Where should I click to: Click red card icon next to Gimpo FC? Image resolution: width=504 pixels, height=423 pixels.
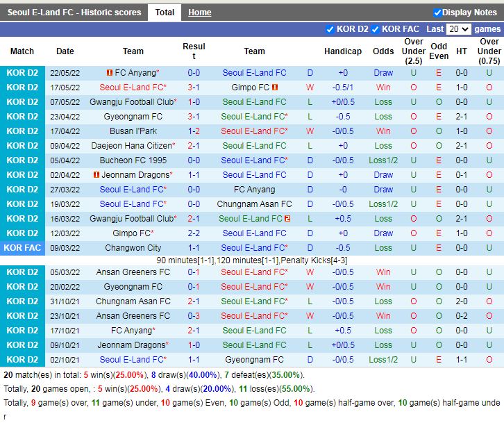click(275, 88)
